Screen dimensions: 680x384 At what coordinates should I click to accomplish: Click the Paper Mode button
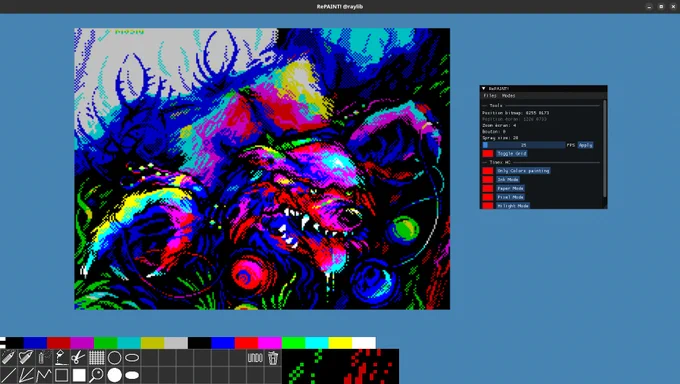tap(510, 188)
